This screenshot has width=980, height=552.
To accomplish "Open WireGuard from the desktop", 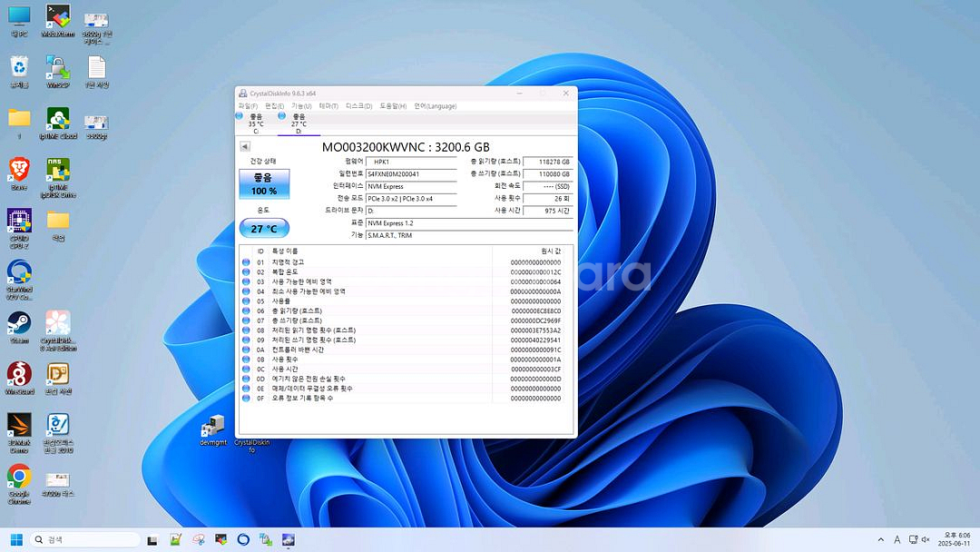I will (18, 372).
